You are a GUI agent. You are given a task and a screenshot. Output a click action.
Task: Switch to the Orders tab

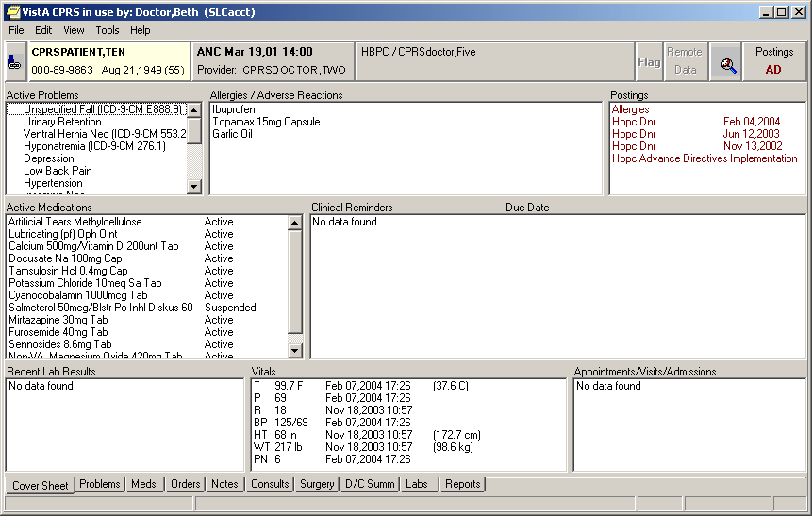tap(185, 484)
